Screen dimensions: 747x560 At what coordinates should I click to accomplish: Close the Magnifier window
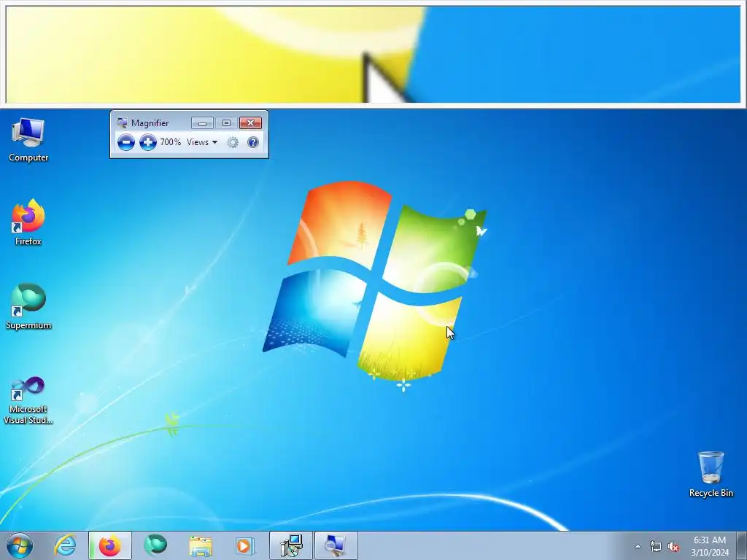point(250,122)
